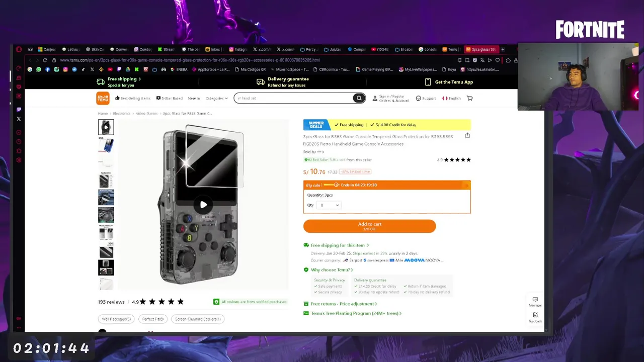Toggle the Perfect Fit review filter
Viewport: 644px width, 362px height.
pos(153,319)
